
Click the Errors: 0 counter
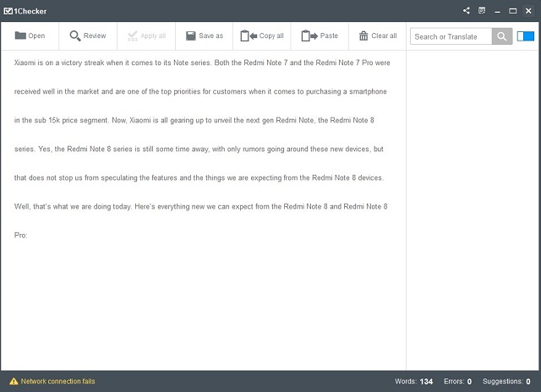click(x=457, y=381)
